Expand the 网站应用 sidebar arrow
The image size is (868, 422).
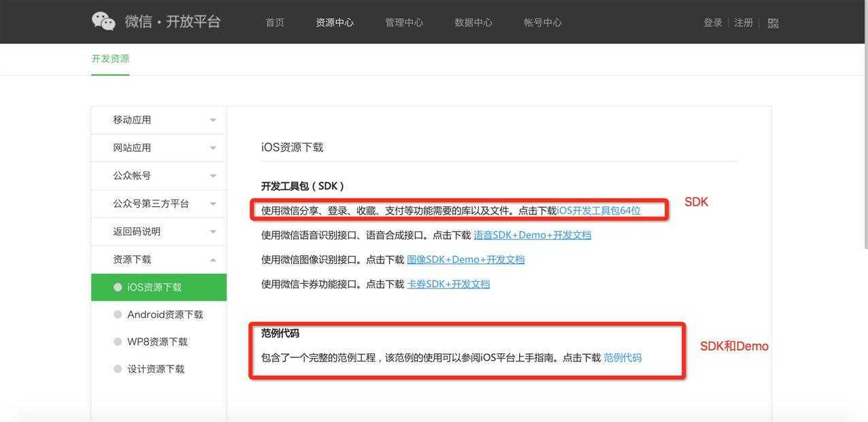point(213,148)
